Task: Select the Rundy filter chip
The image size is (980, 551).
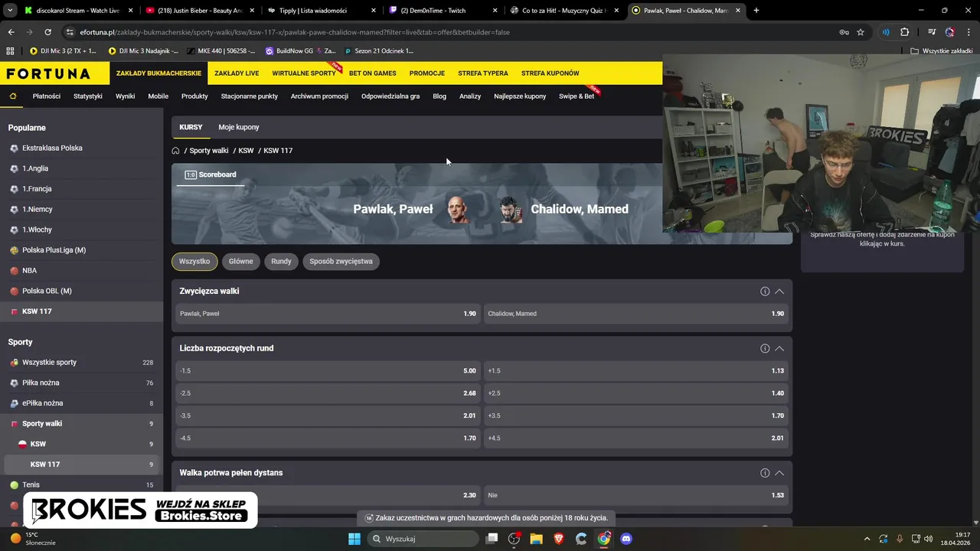Action: pos(281,261)
